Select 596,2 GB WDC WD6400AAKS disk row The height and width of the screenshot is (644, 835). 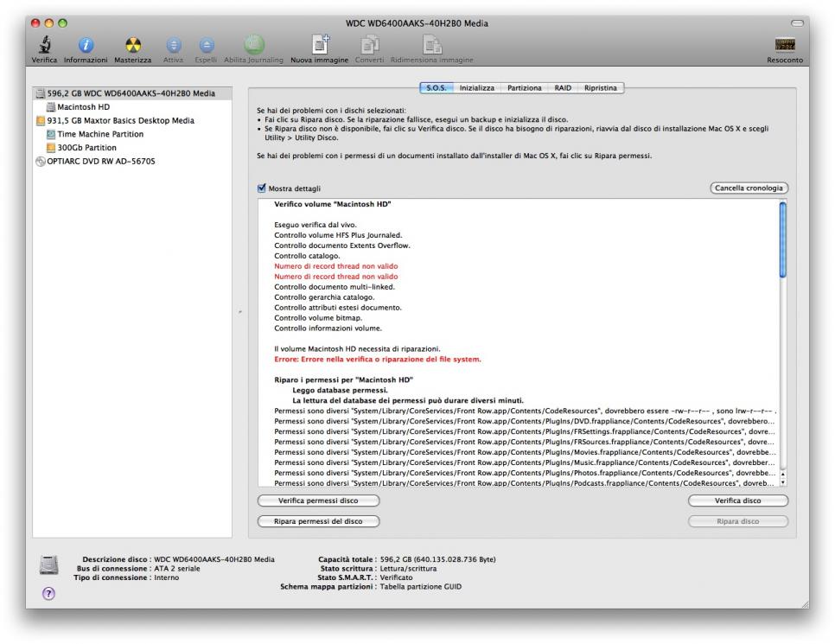click(x=132, y=93)
